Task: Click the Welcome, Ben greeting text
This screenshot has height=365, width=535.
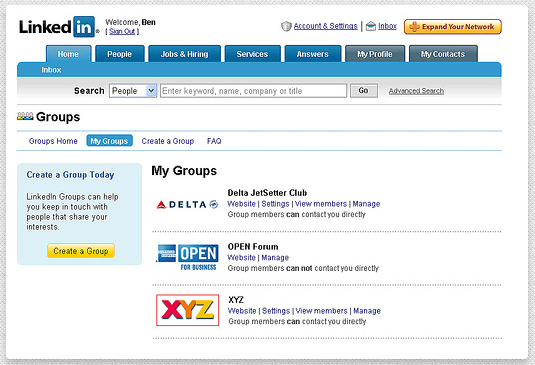Action: pyautogui.click(x=130, y=22)
